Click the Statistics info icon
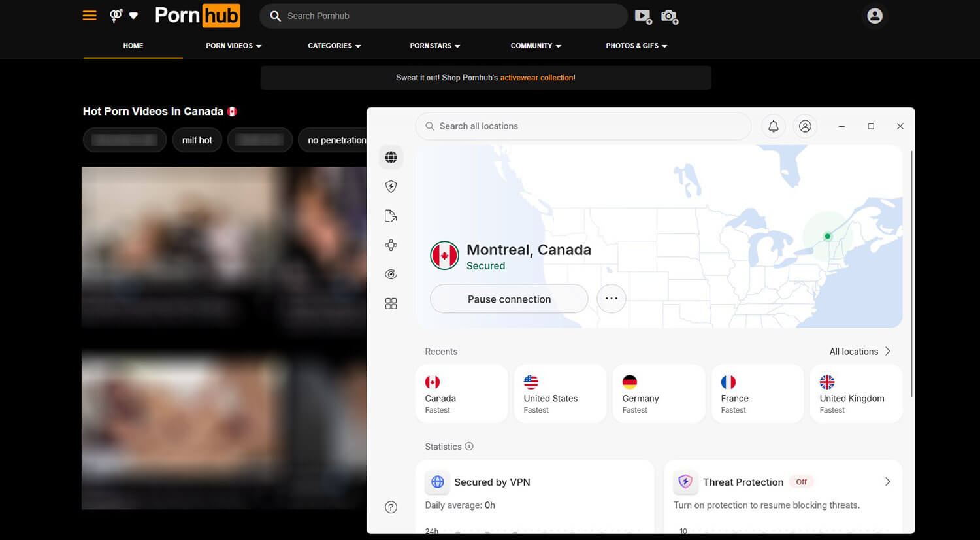Viewport: 980px width, 540px height. 468,447
